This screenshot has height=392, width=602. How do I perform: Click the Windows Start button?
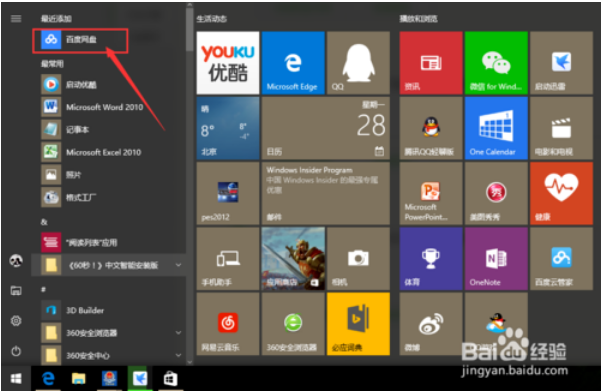tap(16, 379)
